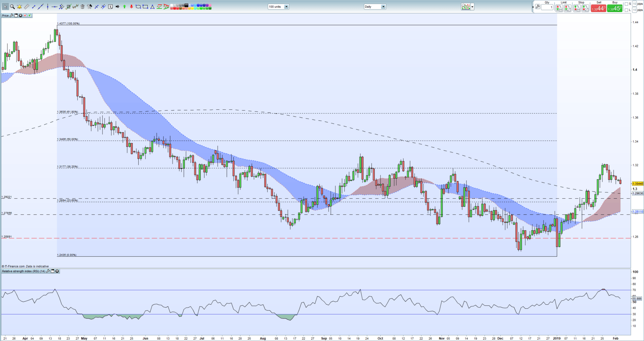The height and width of the screenshot is (341, 644).
Task: Click the Relative strength index (RSI) (14) title
Action: click(24, 271)
